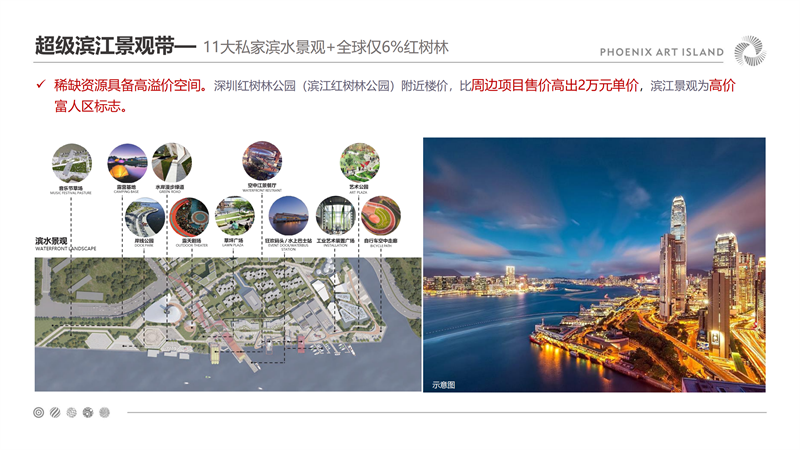800x450 pixels.
Task: Select the Dock Park circle image
Action: pyautogui.click(x=146, y=216)
